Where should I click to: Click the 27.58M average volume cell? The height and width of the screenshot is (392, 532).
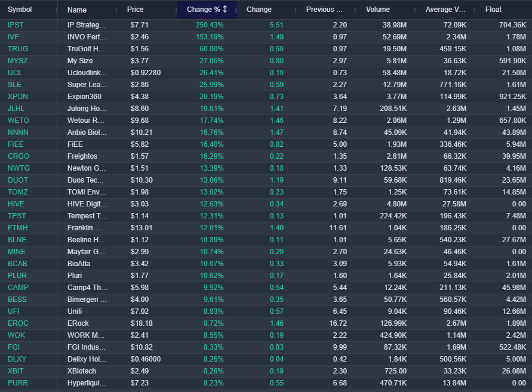[x=454, y=204]
